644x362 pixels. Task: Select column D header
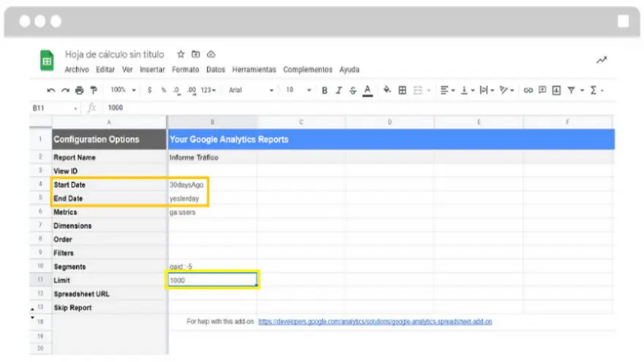390,122
